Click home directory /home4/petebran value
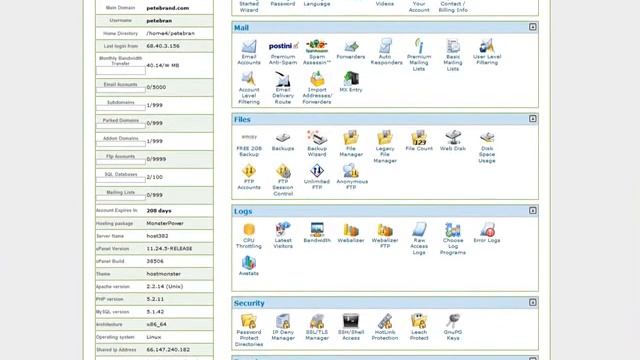Image resolution: width=640 pixels, height=360 pixels. pos(170,33)
